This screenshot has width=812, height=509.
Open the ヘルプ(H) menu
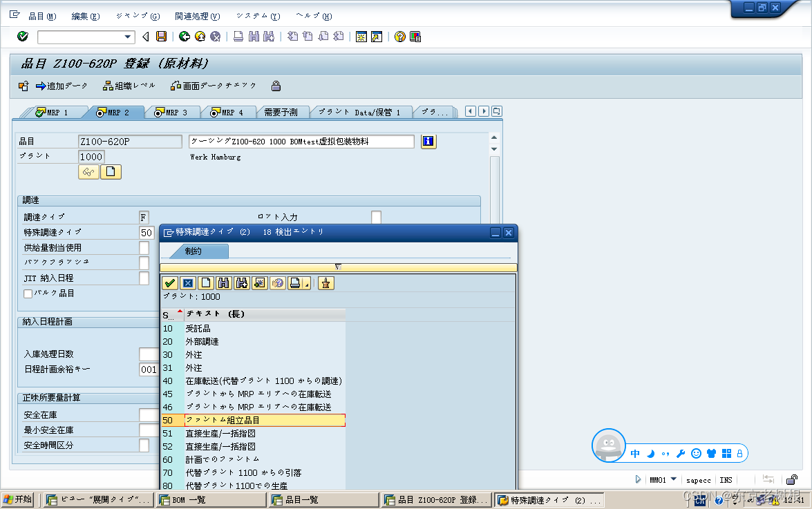pyautogui.click(x=314, y=16)
